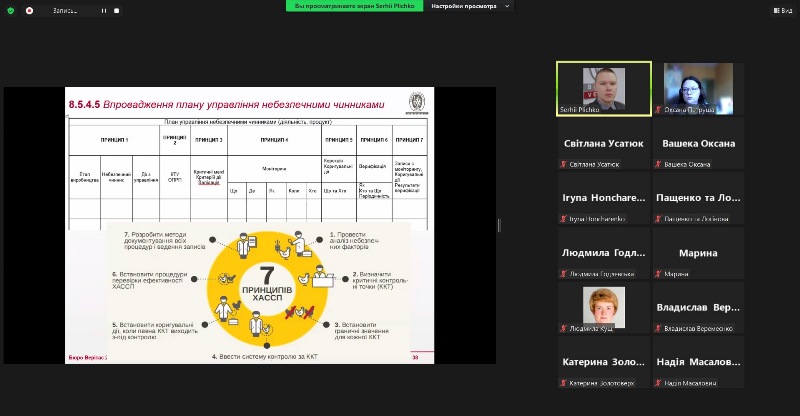Click the 4. Ввести систему контролю за ККТ text
The width and height of the screenshot is (800, 416).
(265, 357)
